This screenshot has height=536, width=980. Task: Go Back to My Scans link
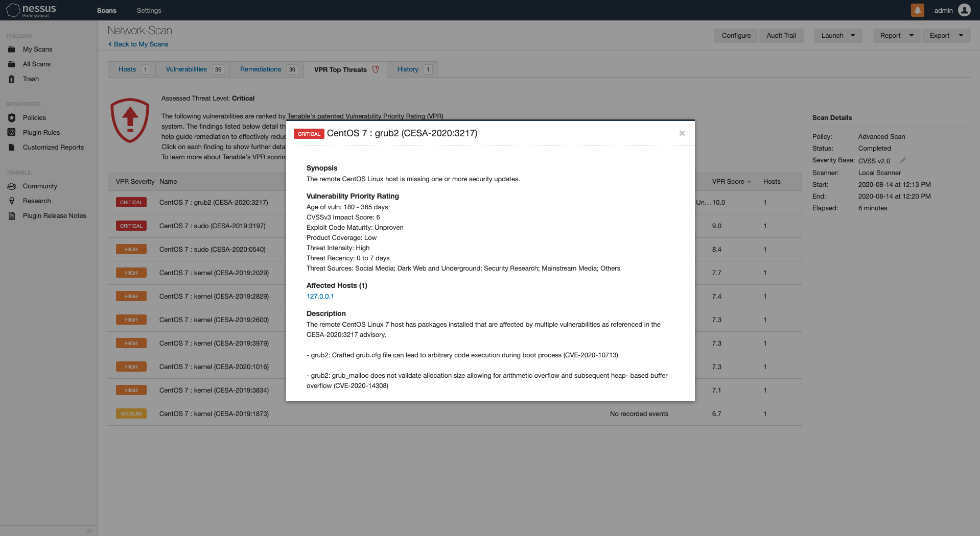(x=138, y=44)
